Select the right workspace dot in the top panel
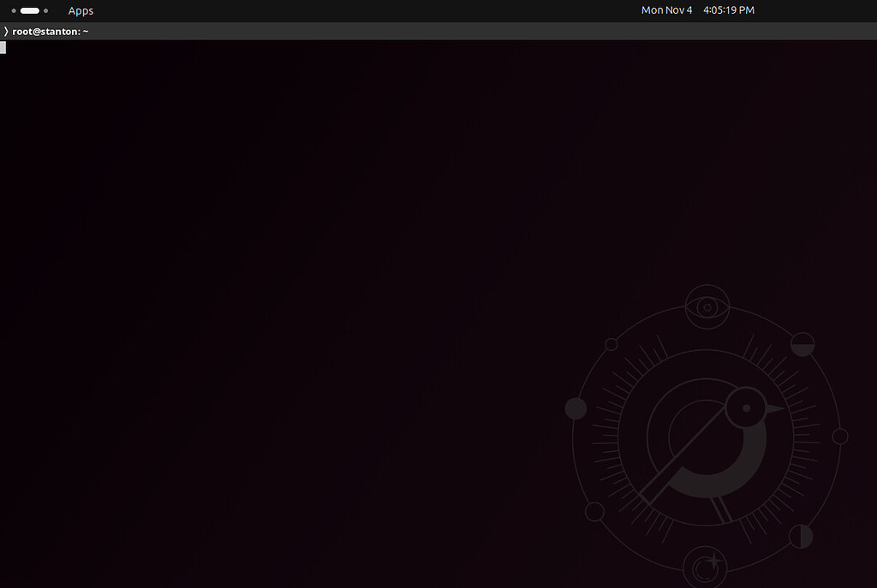 click(45, 10)
